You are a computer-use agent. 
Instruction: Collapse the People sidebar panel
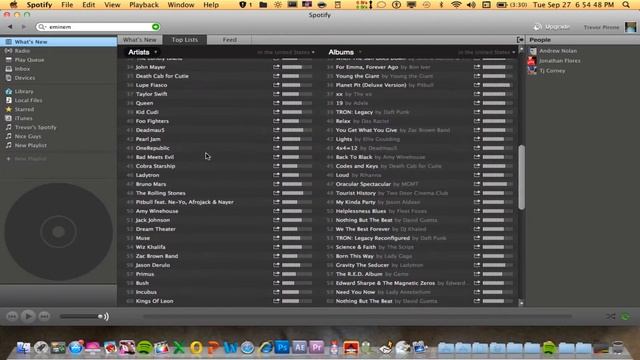point(520,40)
